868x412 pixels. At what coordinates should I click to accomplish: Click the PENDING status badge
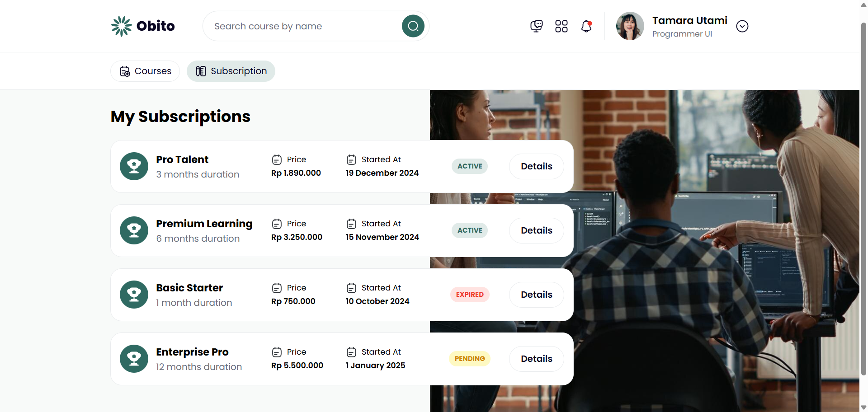[x=470, y=359]
